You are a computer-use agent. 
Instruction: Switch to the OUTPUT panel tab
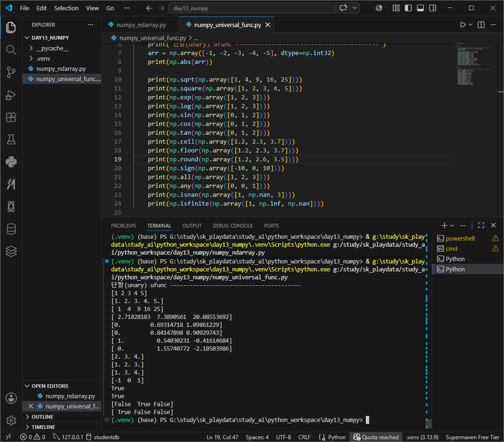[x=192, y=226]
